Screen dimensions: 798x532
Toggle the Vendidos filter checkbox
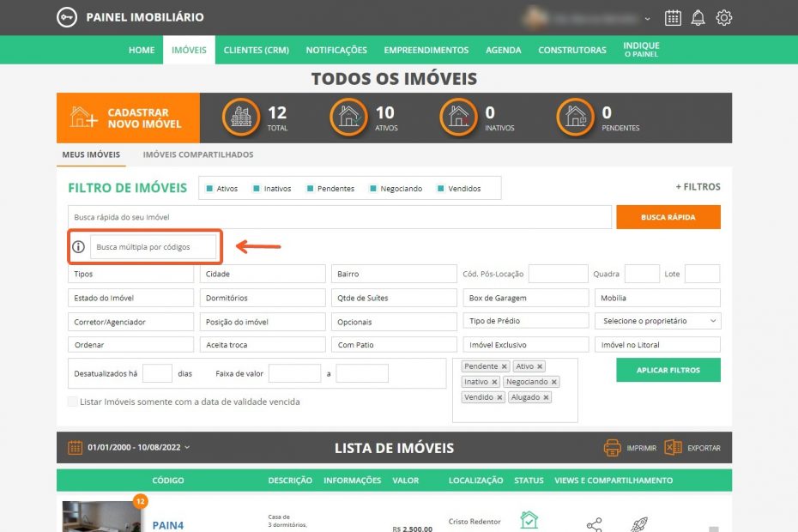coord(440,189)
